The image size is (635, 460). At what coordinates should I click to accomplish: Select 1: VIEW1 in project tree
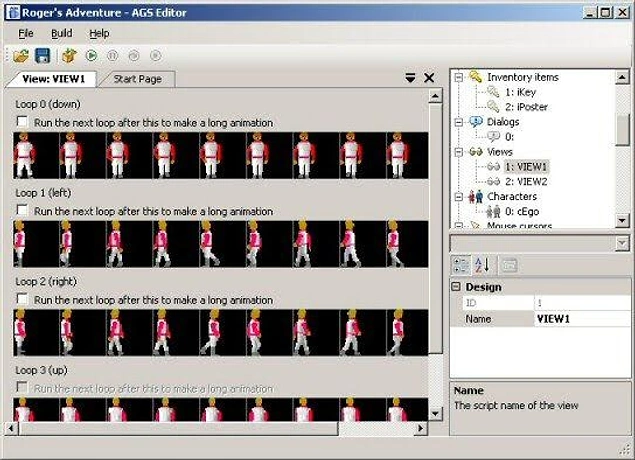[x=526, y=166]
